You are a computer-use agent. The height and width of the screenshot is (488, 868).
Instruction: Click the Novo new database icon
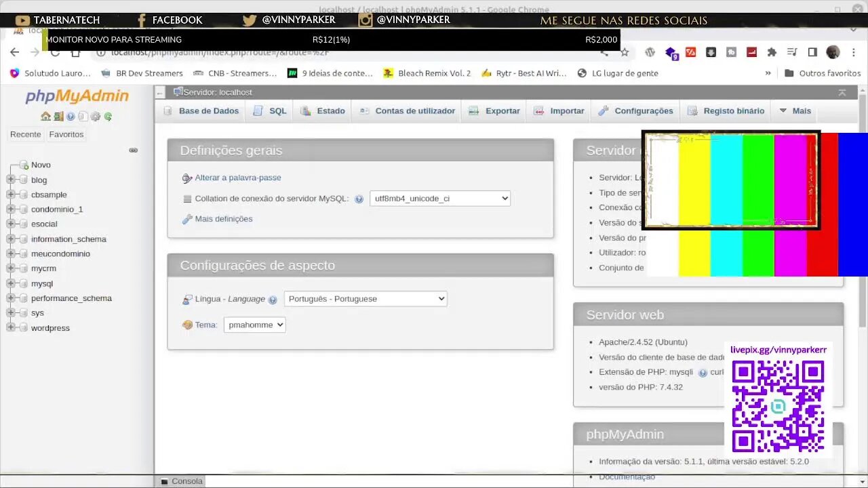point(24,165)
